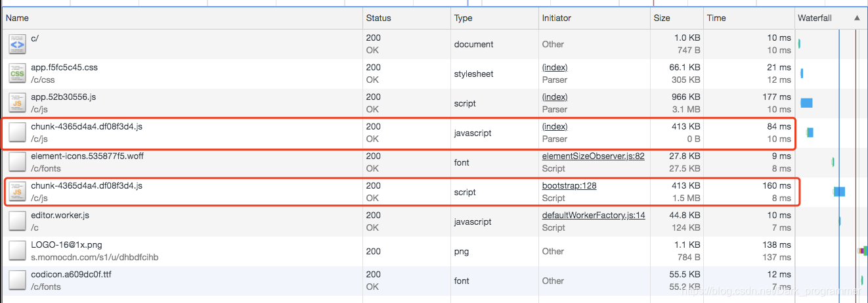The image size is (868, 303).
Task: Select chunk-4365d4a4.df08f3d4.js request with 84 ms time
Action: pos(87,126)
